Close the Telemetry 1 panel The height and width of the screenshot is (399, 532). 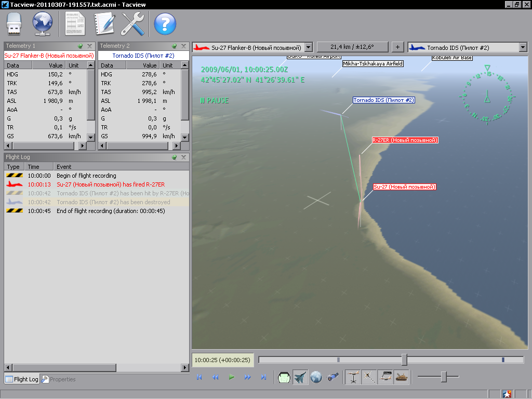(x=89, y=46)
